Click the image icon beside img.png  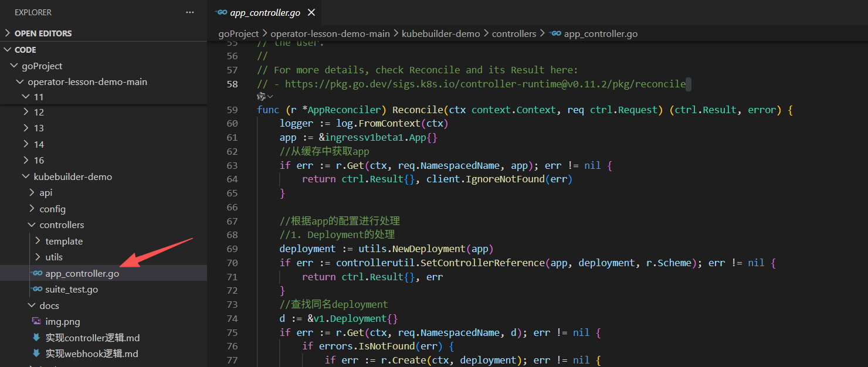[x=36, y=321]
